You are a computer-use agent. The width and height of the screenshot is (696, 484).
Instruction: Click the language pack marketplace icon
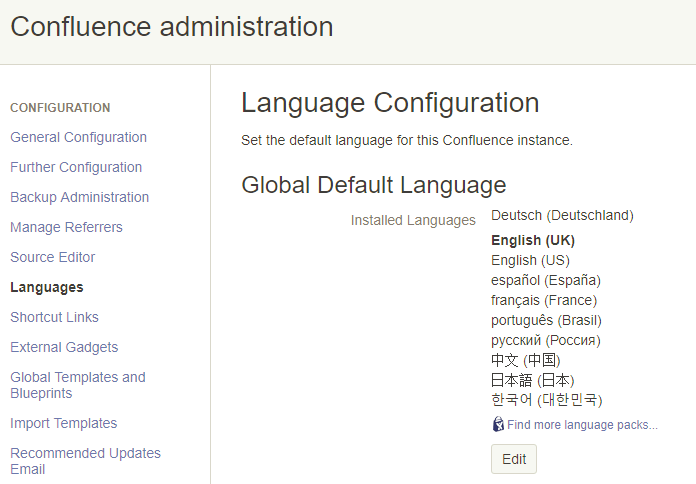[x=498, y=424]
